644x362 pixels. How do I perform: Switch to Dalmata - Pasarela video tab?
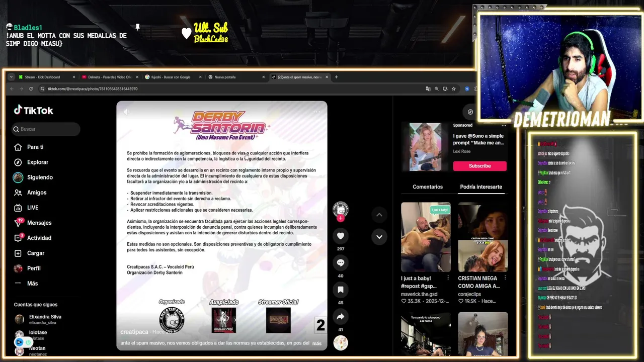tap(110, 77)
